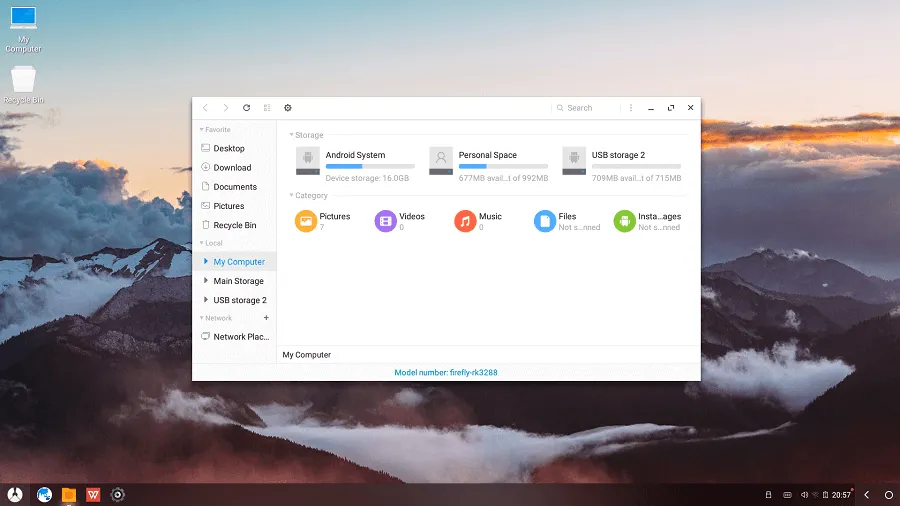
Task: Select Documents in the Favorite sidebar
Action: pos(235,187)
